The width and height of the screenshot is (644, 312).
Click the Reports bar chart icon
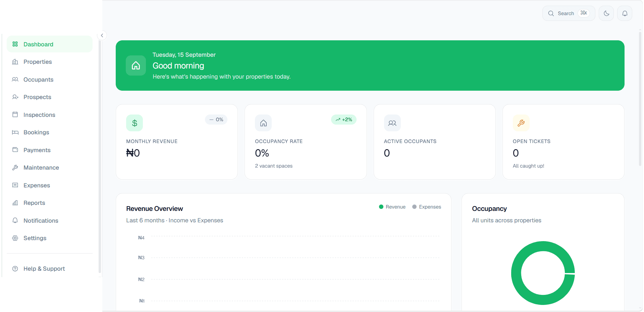click(15, 203)
